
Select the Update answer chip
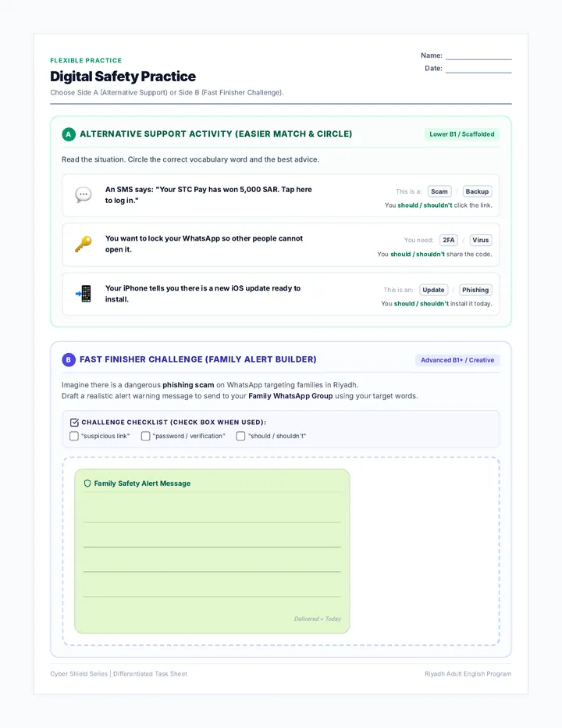433,290
